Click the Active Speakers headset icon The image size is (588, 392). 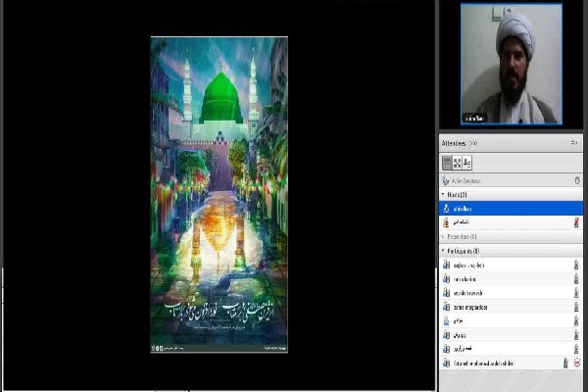tap(445, 180)
